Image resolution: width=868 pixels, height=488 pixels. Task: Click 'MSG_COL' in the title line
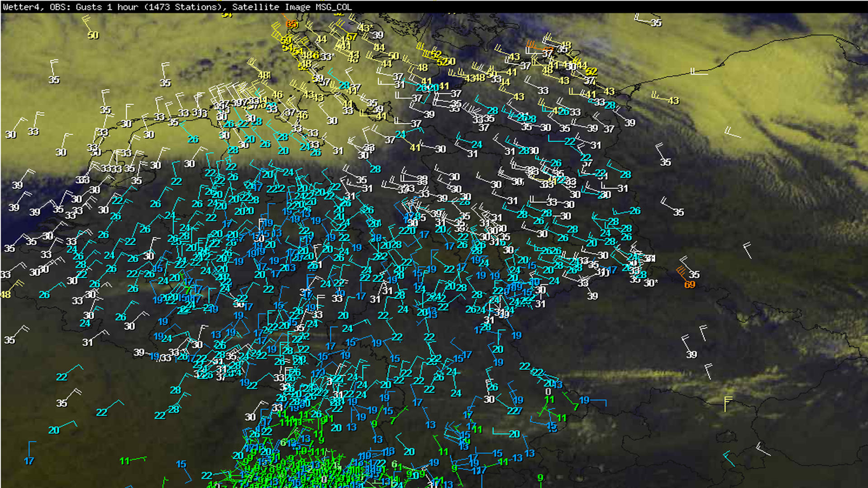(x=334, y=7)
